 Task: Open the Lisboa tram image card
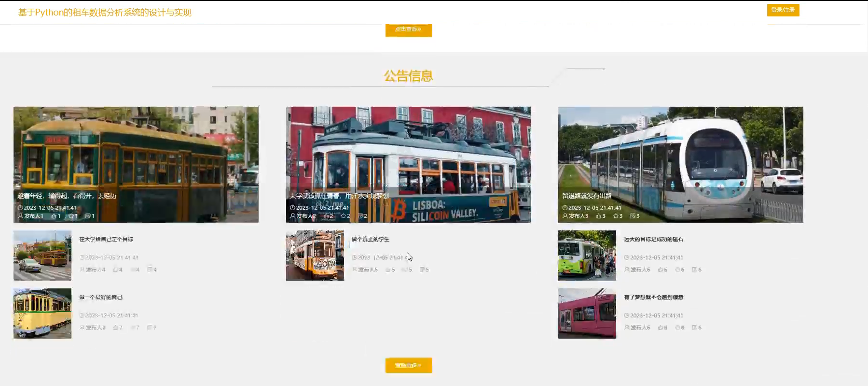click(x=408, y=155)
